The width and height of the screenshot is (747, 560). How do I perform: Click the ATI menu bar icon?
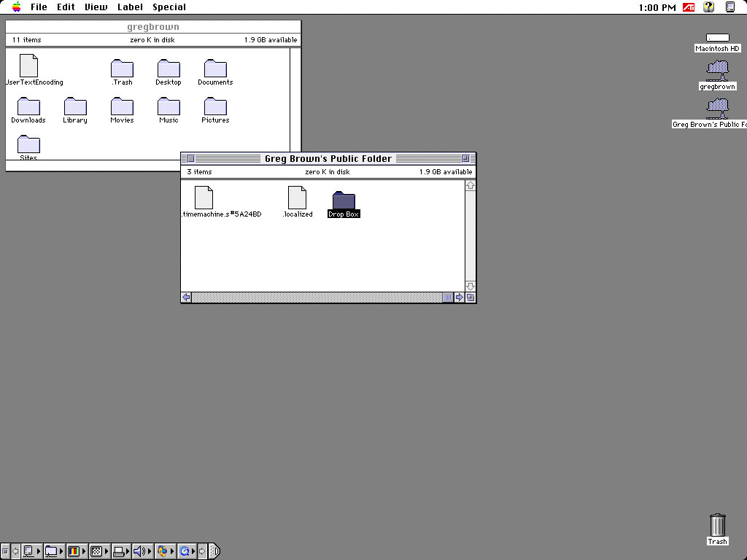pos(689,7)
